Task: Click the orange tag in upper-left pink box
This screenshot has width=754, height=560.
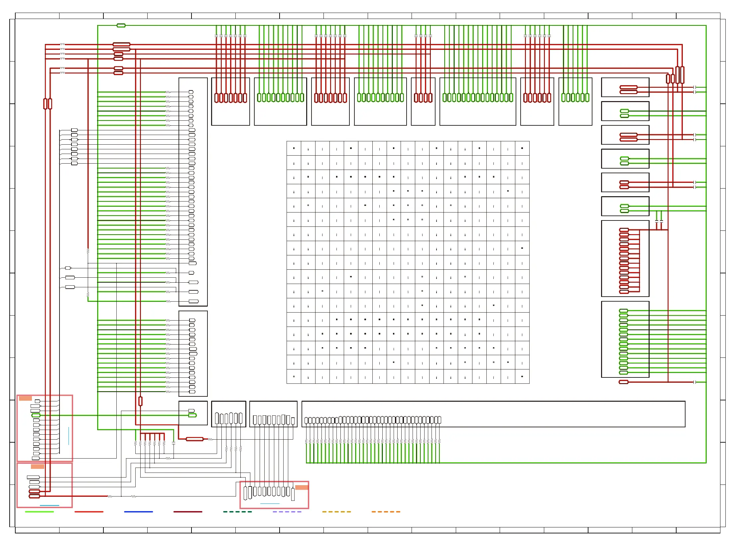Action: pyautogui.click(x=25, y=398)
